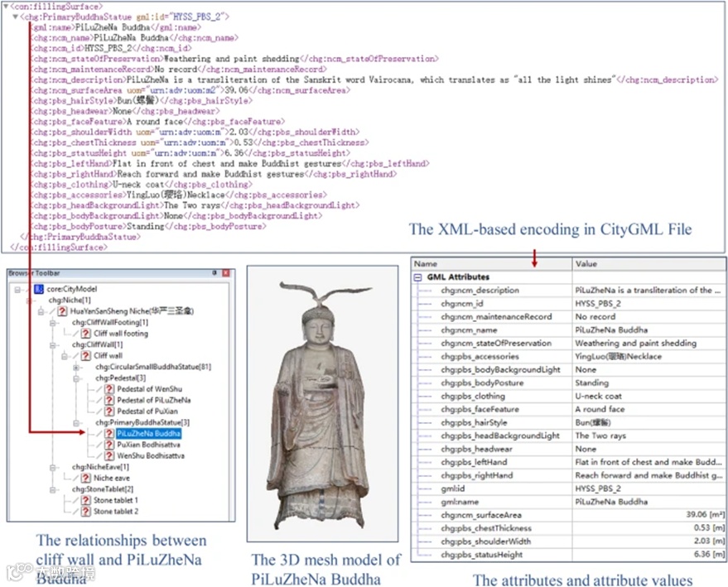
Task: Click the question-mark icon beside Pedestal of PiLuZheNa
Action: (x=109, y=400)
